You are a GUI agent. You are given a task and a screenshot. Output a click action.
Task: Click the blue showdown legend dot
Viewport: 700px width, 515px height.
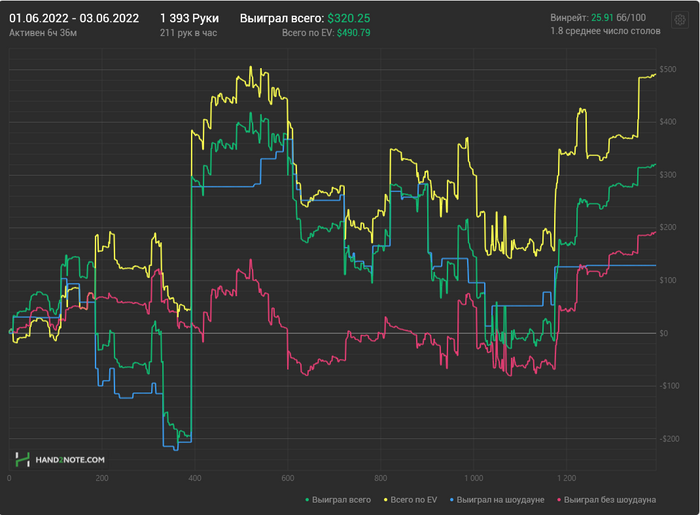coord(451,500)
